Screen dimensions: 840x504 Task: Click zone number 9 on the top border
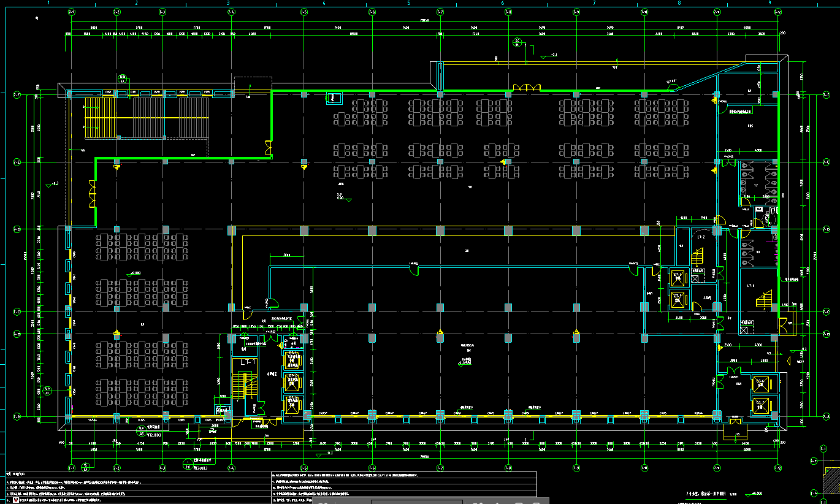(x=769, y=3)
